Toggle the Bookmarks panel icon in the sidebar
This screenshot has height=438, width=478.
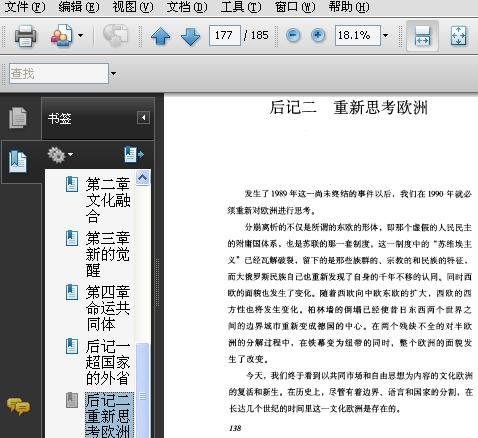[18, 162]
